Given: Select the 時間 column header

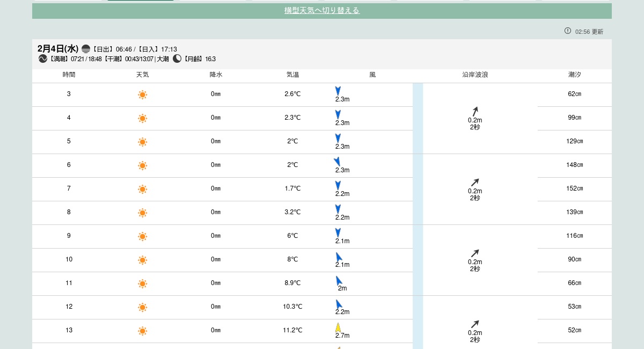Looking at the screenshot, I should pyautogui.click(x=69, y=75).
